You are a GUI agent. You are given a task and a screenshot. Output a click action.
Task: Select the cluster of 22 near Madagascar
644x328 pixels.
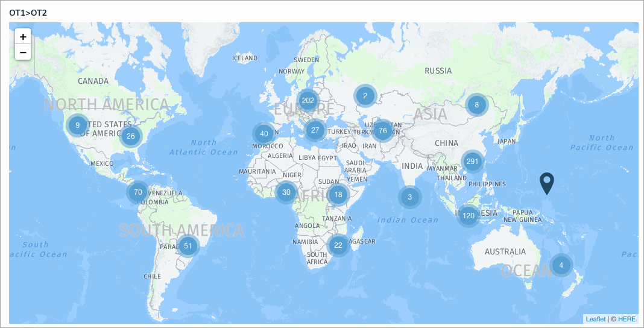pos(338,245)
